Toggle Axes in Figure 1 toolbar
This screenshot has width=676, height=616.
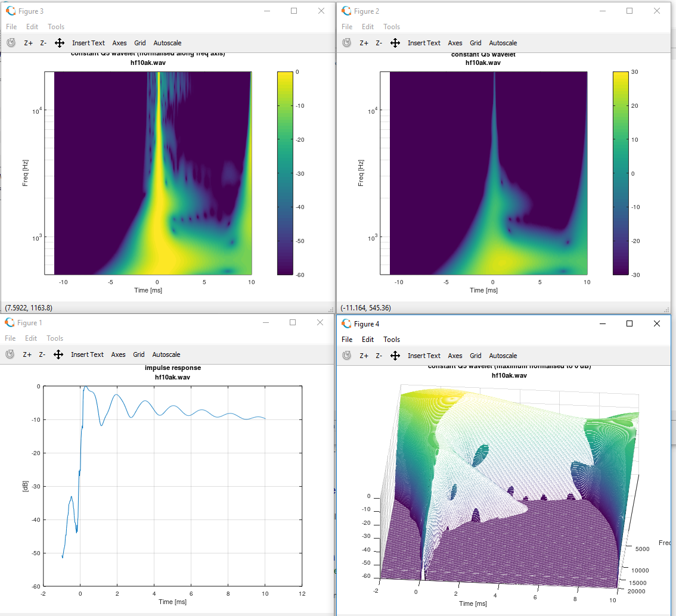(118, 354)
